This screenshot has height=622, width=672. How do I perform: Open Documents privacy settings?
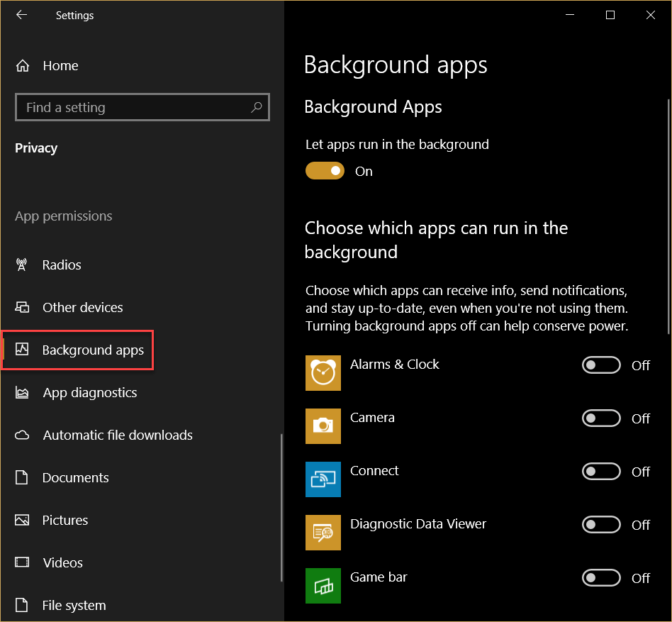[x=142, y=477]
